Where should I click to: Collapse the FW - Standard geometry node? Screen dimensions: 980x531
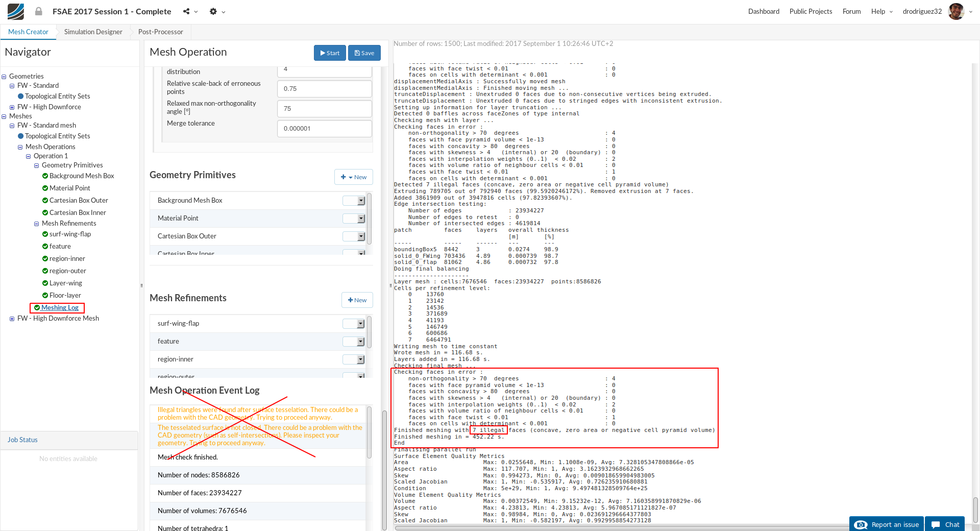point(12,86)
